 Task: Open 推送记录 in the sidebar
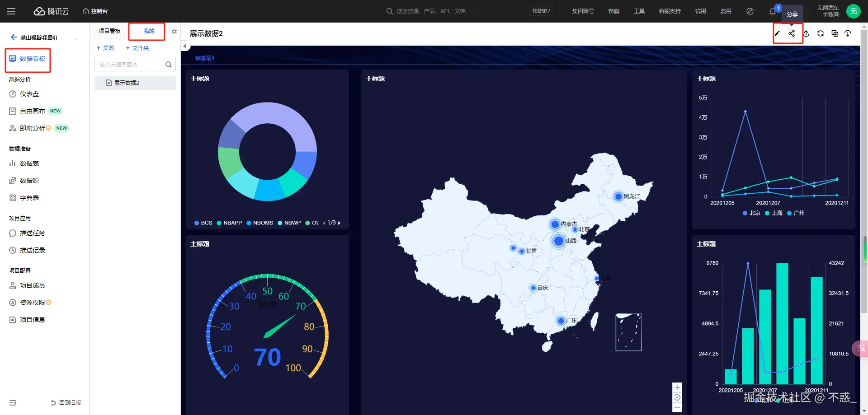click(28, 250)
